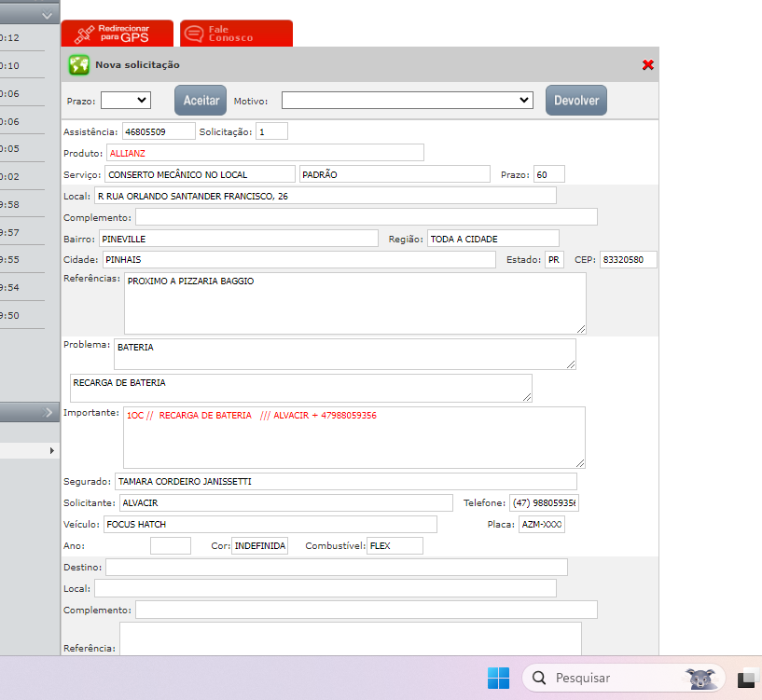The image size is (762, 700).
Task: Select the Serviço field CONSERTO MECÂNICO NO LOCAL
Action: (200, 174)
